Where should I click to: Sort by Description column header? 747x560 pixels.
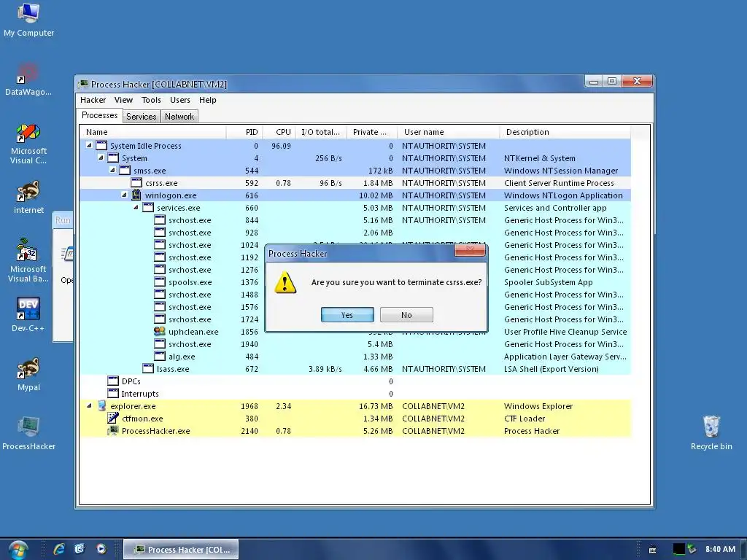(565, 132)
